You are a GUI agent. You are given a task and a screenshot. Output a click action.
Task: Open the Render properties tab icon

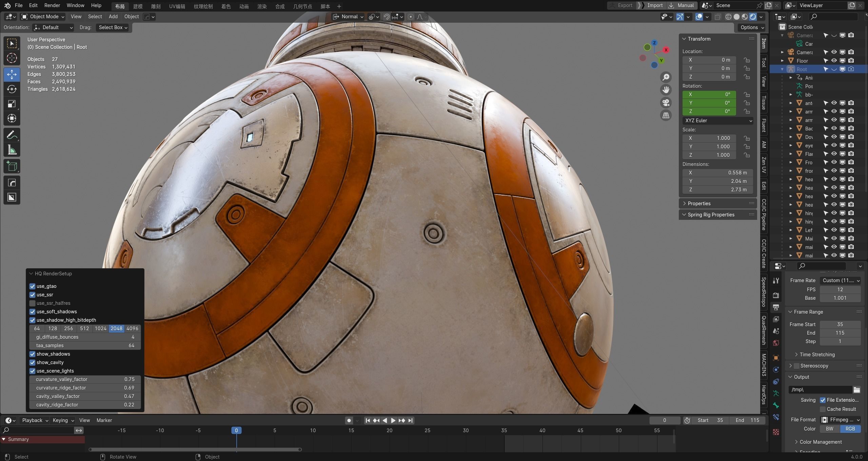[x=776, y=295]
